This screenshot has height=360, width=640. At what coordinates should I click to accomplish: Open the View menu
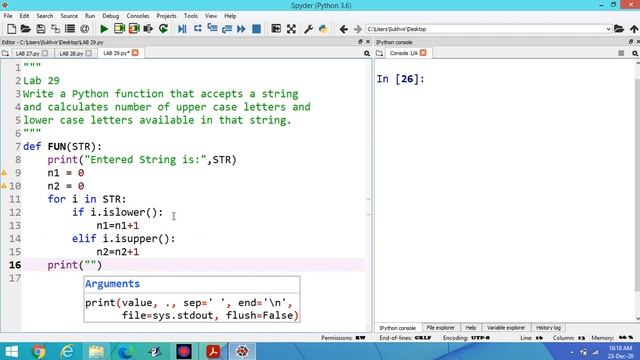tap(211, 16)
